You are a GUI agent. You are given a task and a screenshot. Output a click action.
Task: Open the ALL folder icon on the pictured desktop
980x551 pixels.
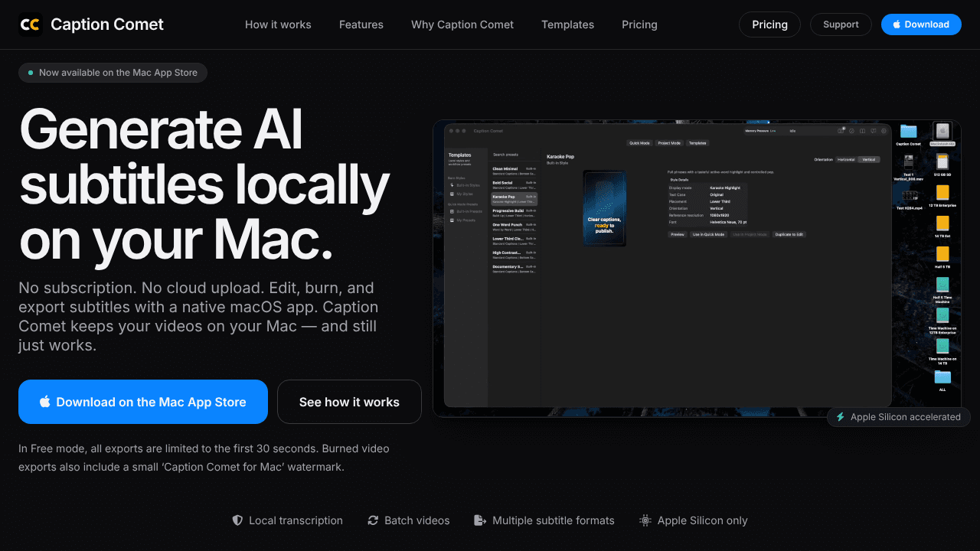pos(942,377)
